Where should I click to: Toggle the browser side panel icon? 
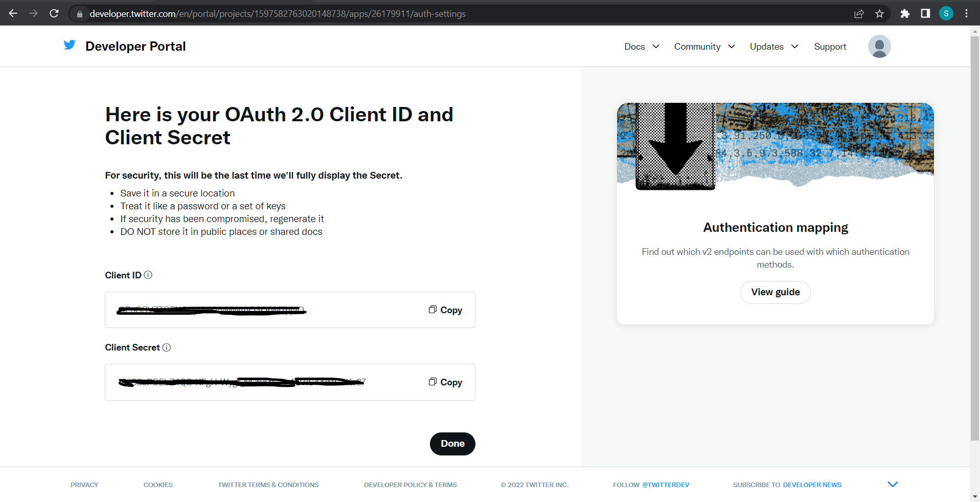925,14
